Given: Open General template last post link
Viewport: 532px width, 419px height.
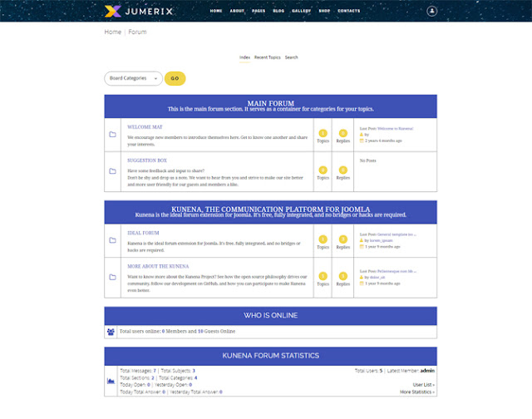Looking at the screenshot, I should point(397,234).
